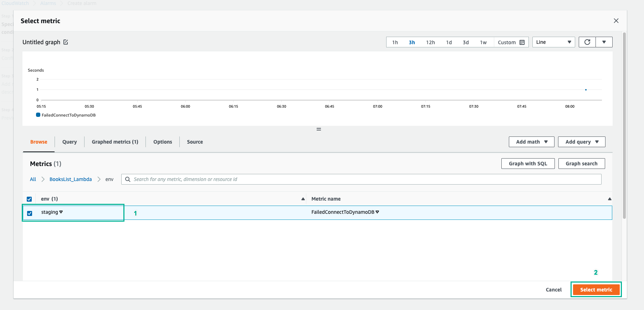Viewport: 644px width, 310px height.
Task: Click the env breadcrumb text
Action: pyautogui.click(x=109, y=179)
